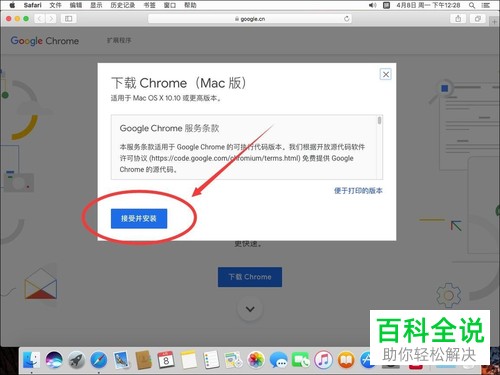Click the 接受并安装 button

tap(139, 219)
